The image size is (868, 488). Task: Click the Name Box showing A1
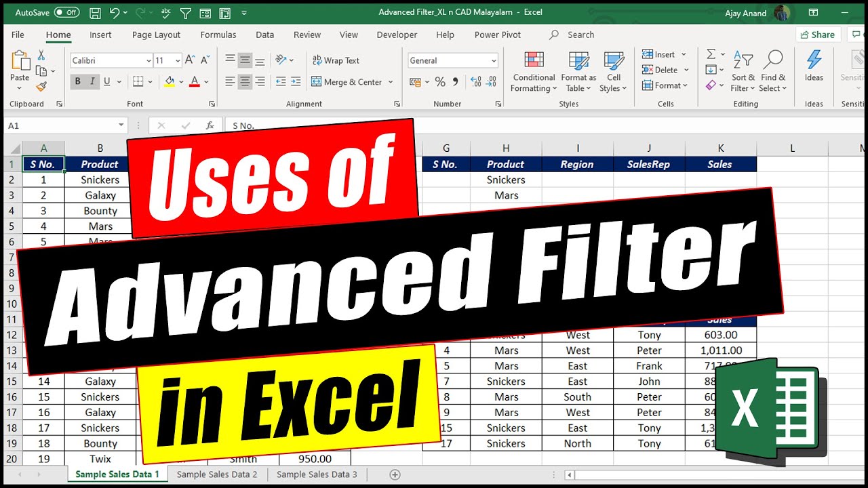(x=65, y=125)
